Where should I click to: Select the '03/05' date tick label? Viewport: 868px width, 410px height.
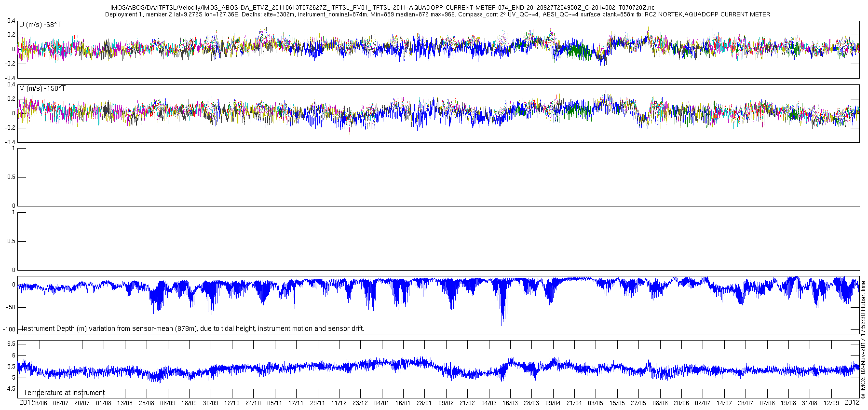(596, 403)
